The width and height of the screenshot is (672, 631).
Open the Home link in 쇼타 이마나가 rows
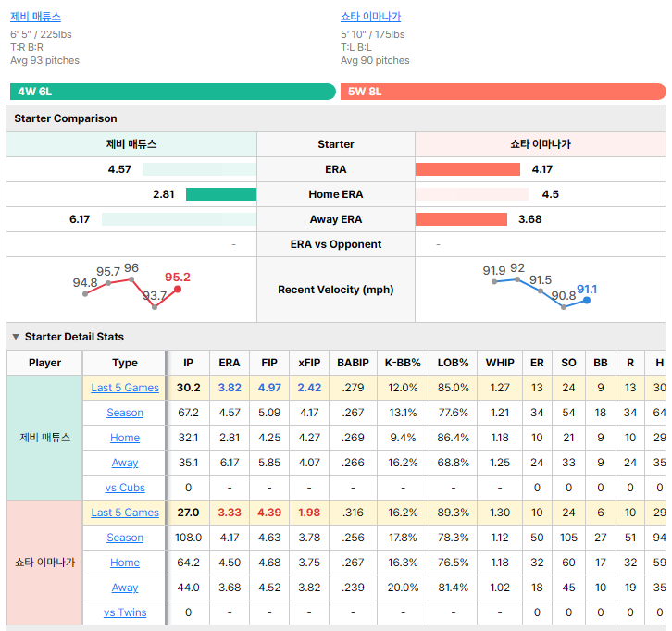125,563
